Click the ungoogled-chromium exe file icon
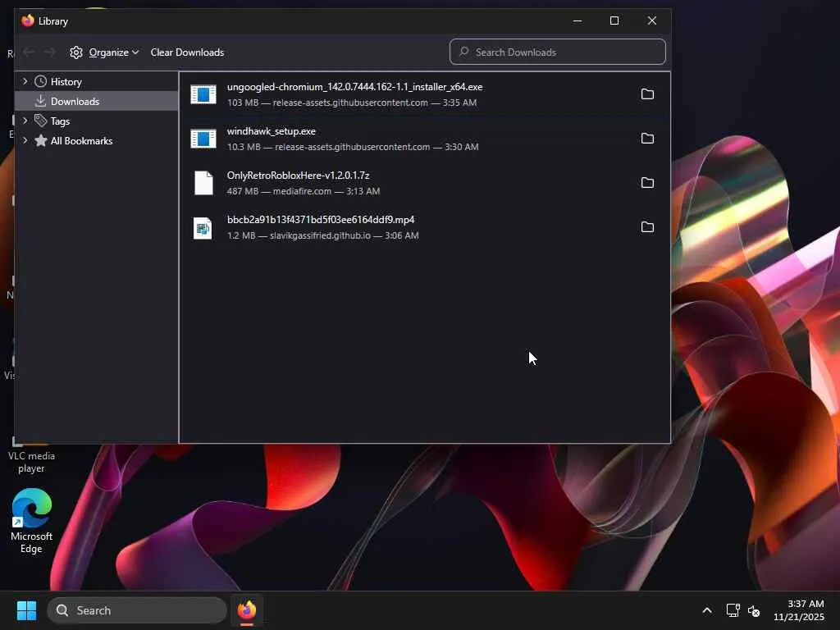 coord(203,94)
